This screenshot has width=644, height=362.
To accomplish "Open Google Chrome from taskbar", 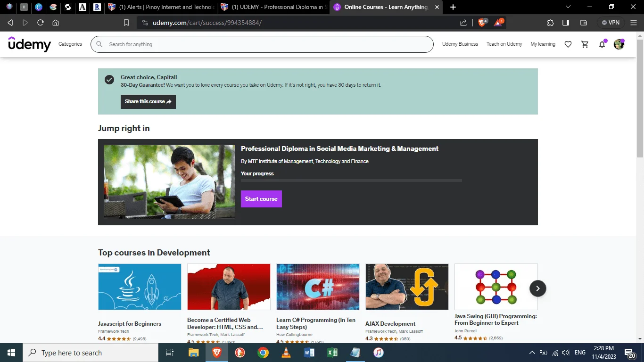I will coord(263,353).
